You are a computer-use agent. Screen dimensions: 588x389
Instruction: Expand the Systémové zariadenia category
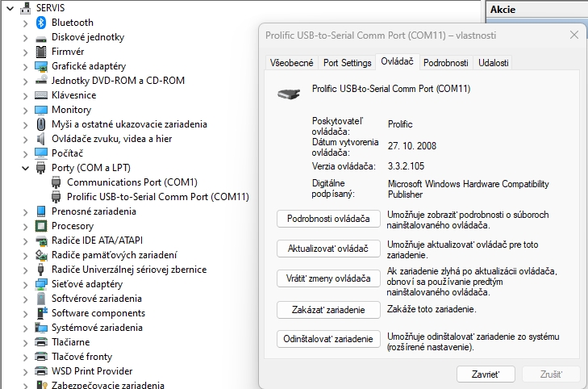tap(25, 328)
